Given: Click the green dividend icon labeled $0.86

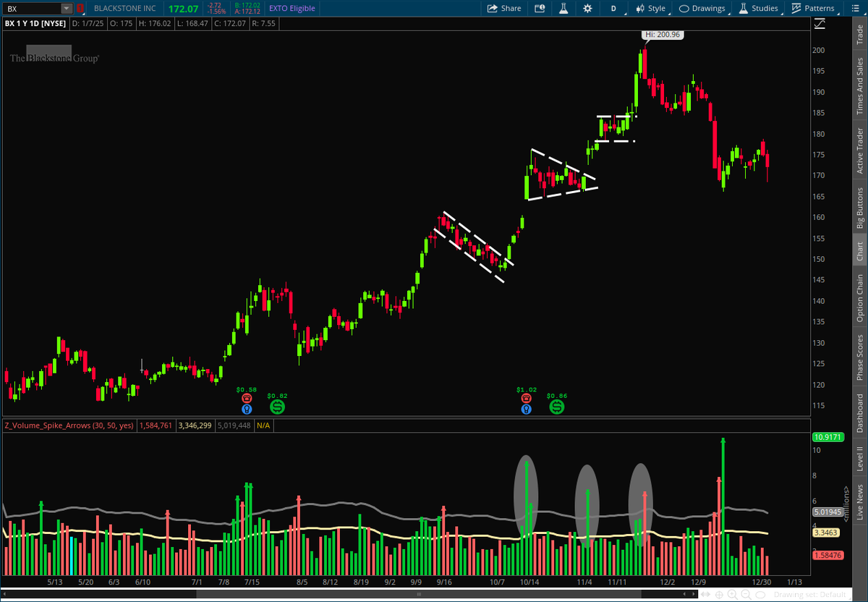Looking at the screenshot, I should point(556,407).
